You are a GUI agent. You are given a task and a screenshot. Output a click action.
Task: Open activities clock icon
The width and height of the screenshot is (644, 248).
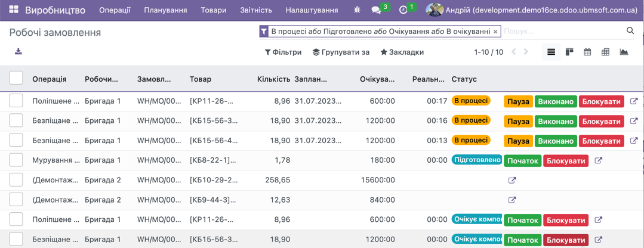click(x=403, y=10)
